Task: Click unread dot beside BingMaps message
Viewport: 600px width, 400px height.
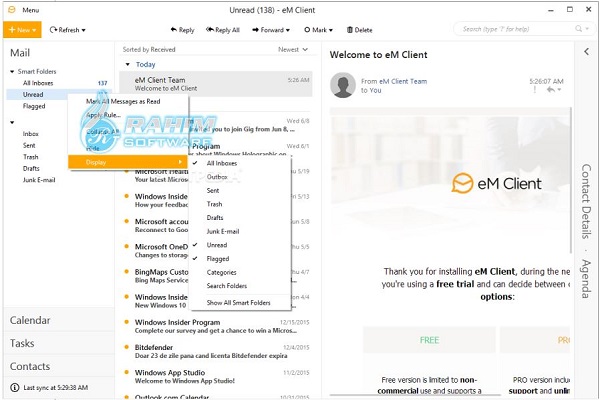Action: 126,272
